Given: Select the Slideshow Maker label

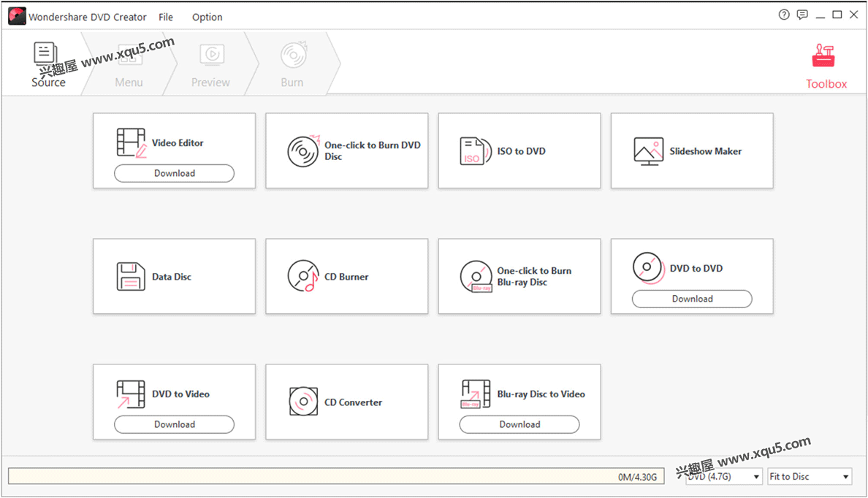Looking at the screenshot, I should (x=705, y=151).
